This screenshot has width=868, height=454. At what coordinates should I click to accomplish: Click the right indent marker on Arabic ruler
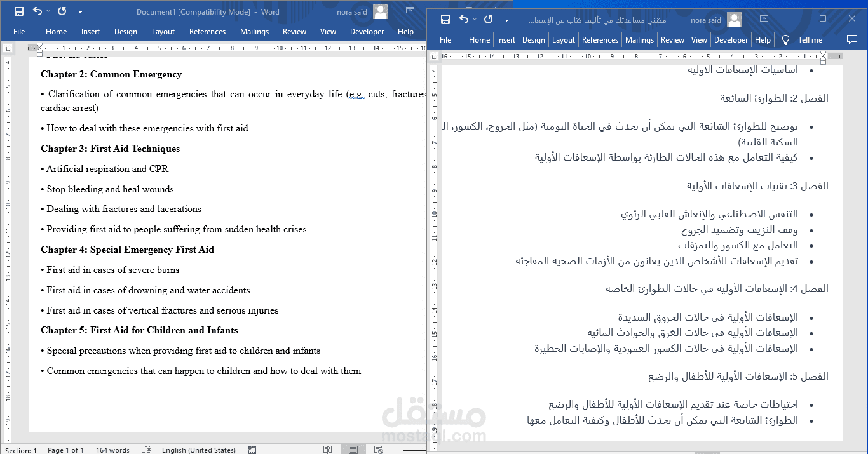coord(823,58)
